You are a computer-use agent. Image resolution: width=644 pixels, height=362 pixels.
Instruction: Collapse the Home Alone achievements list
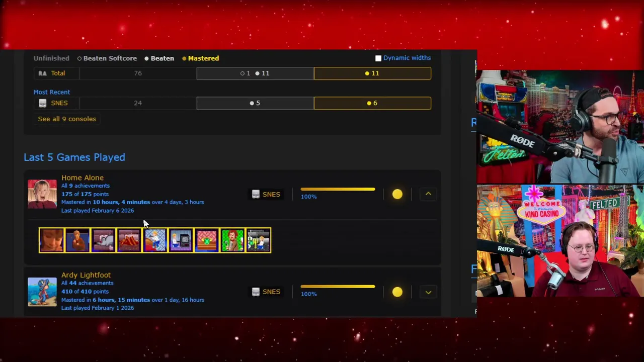click(428, 194)
